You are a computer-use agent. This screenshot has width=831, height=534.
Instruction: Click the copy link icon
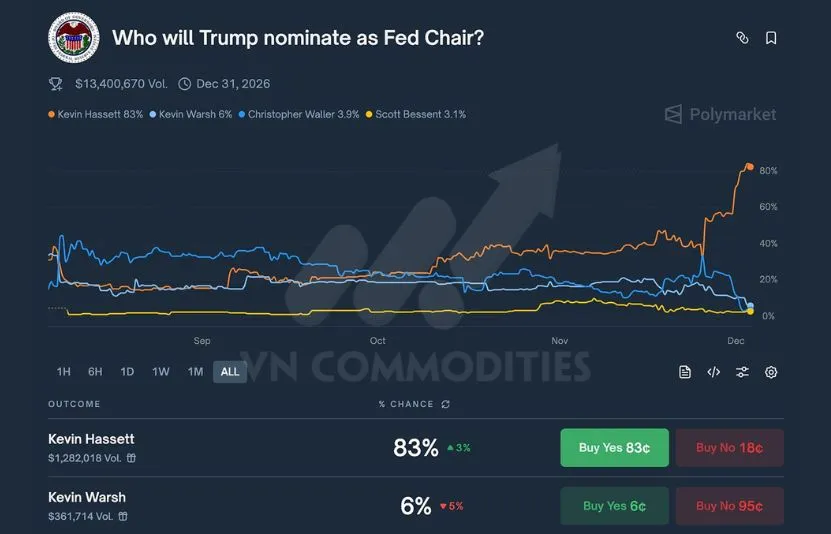pyautogui.click(x=742, y=38)
